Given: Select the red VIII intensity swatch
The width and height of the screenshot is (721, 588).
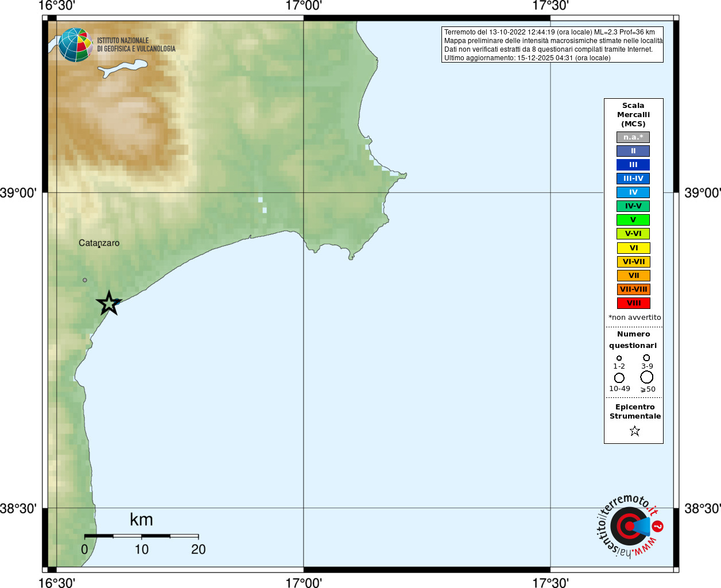Looking at the screenshot, I should (x=634, y=303).
